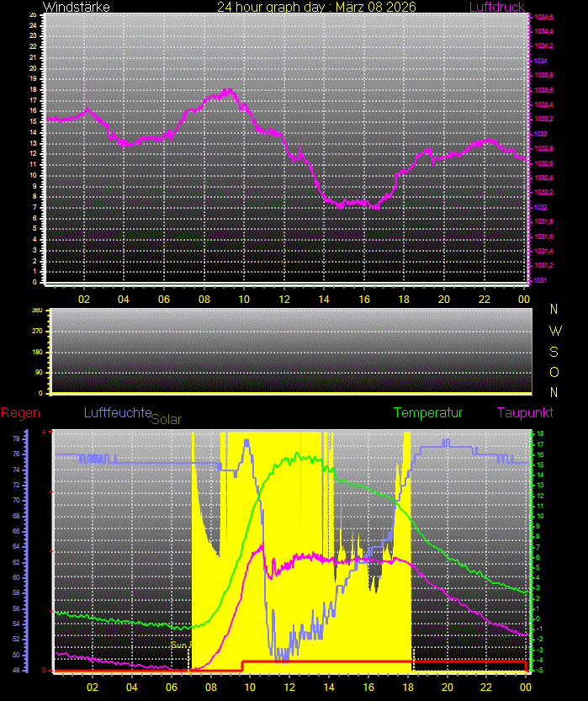Screen dimensions: 588x701
Task: Click the 1034,8 pressure scale value
Action: tap(544, 17)
